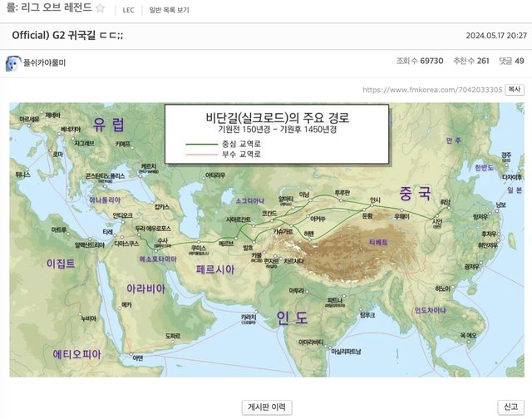Click the post title Official) G2 귀국길

[x=67, y=35]
